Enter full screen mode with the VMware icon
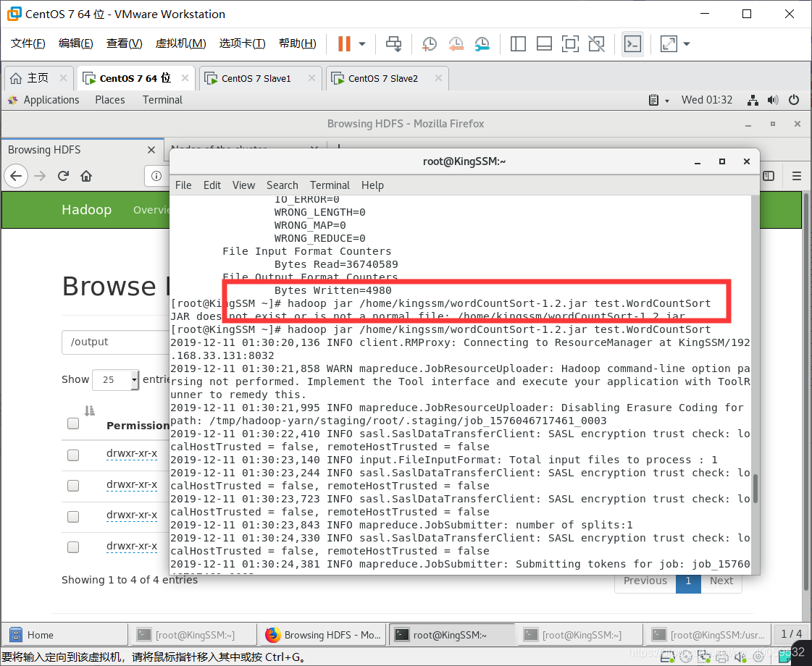Viewport: 812px width, 666px height. [570, 44]
